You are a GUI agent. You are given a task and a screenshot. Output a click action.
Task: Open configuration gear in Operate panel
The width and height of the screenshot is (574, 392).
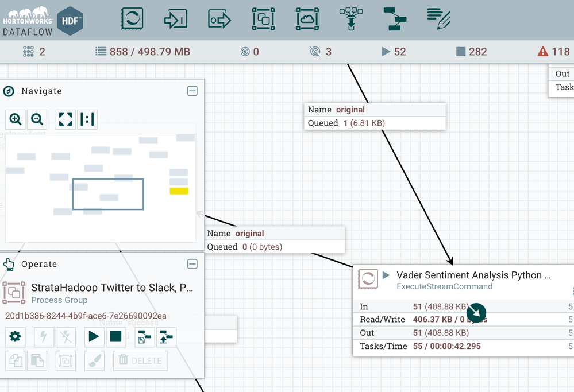(x=16, y=337)
